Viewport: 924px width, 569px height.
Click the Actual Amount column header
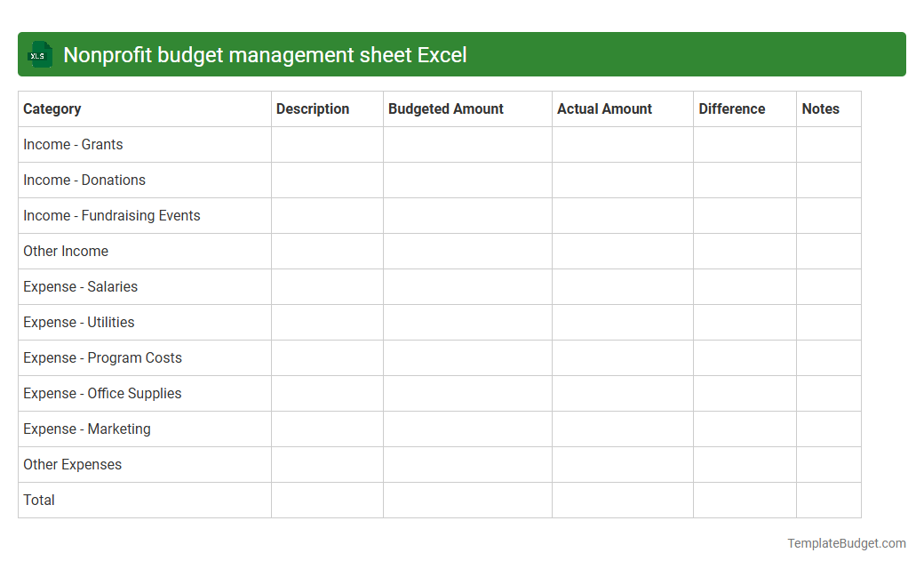point(604,108)
